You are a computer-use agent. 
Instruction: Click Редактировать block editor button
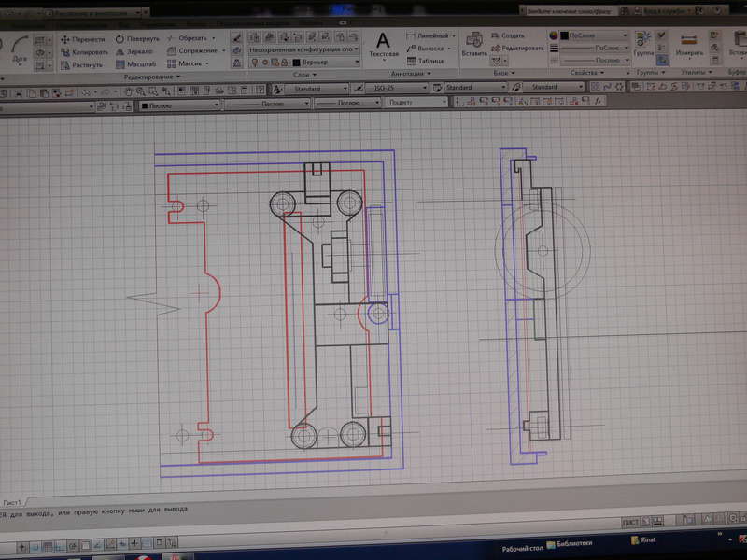pyautogui.click(x=517, y=49)
